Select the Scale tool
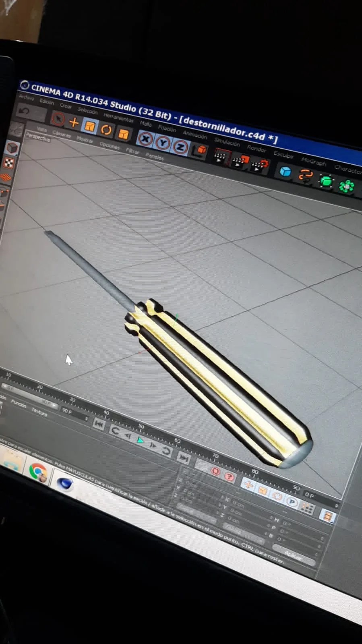Screen dimensions: 362x644 click(x=89, y=126)
